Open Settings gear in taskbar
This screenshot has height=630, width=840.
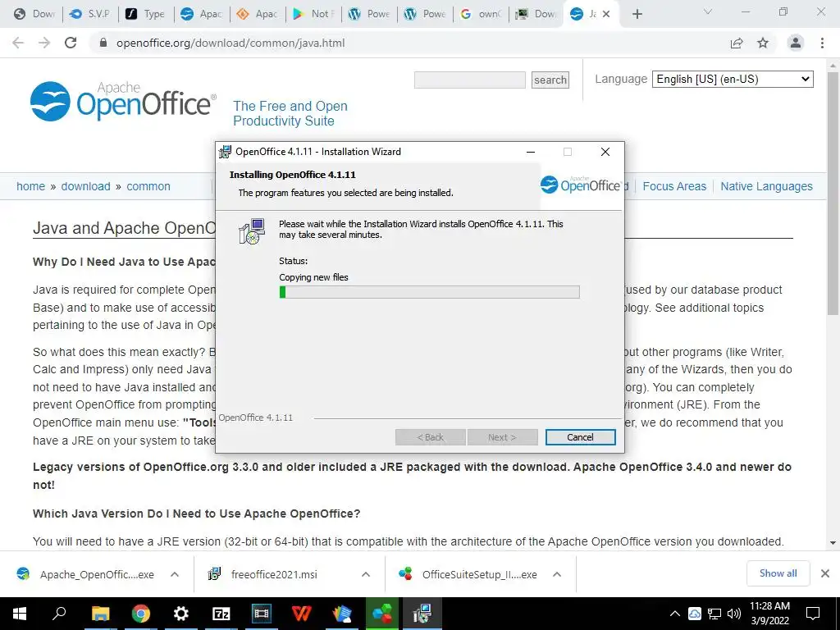[x=181, y=614]
